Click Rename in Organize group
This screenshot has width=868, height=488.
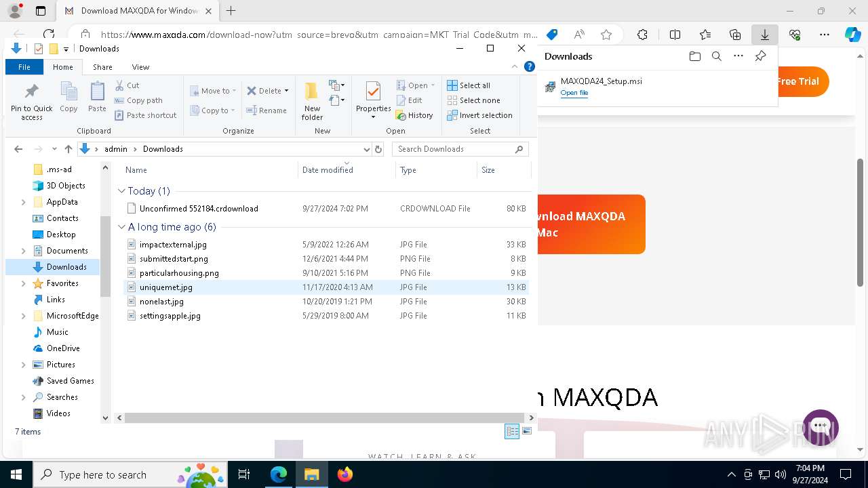click(267, 110)
